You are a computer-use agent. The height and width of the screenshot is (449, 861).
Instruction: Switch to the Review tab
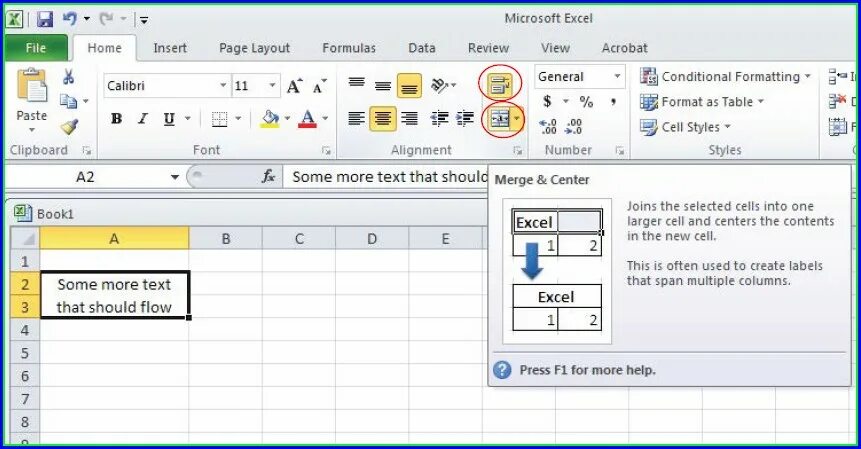coord(488,48)
